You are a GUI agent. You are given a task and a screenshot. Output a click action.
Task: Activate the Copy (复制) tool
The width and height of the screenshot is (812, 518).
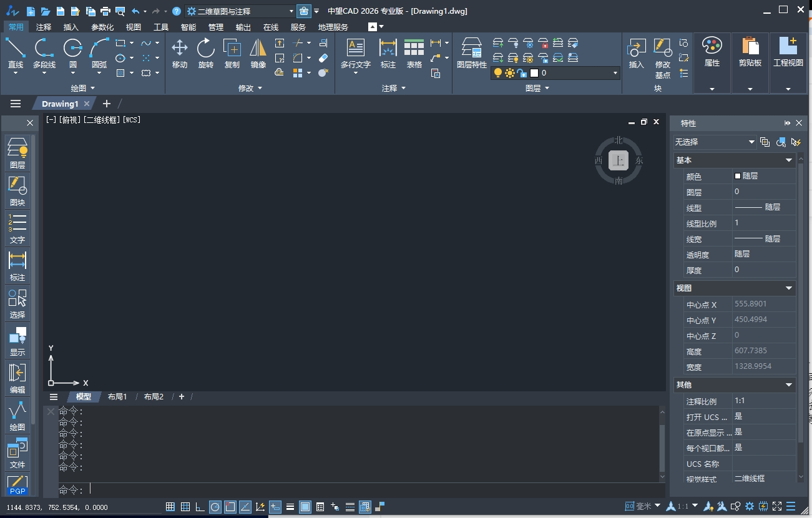232,53
